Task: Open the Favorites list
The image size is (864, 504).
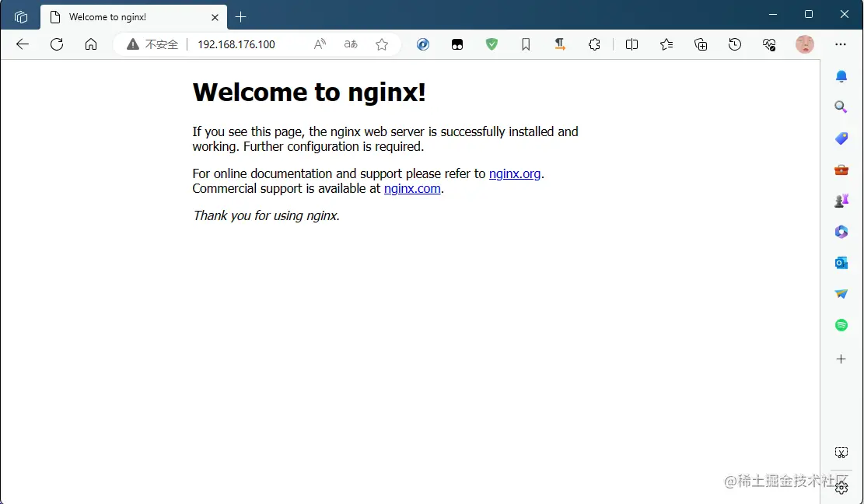Action: [666, 44]
